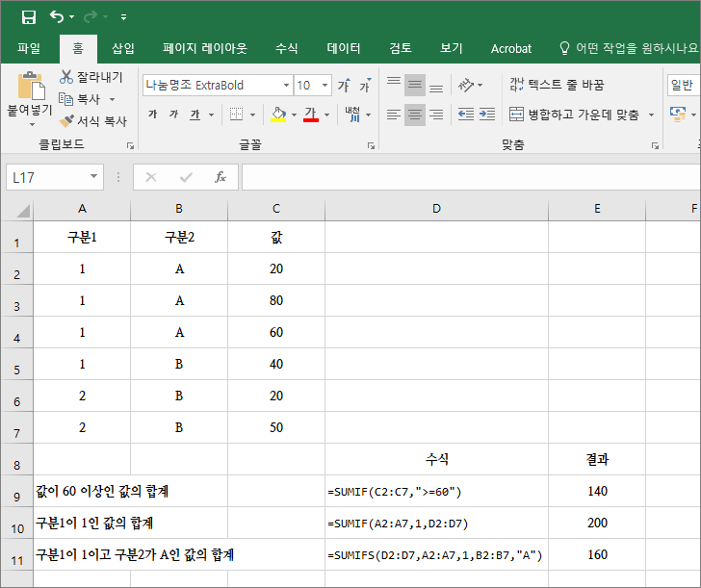Decrease font size
This screenshot has width=701, height=588.
(365, 85)
